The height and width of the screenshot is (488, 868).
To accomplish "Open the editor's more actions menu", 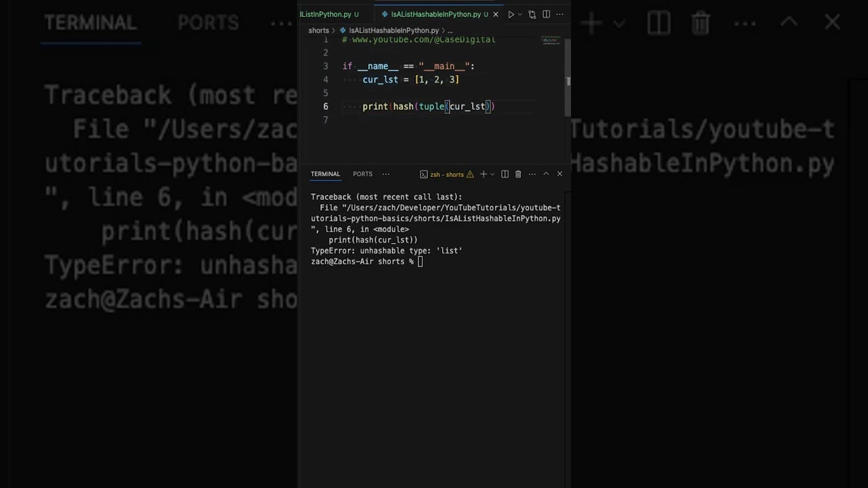I will click(x=560, y=14).
